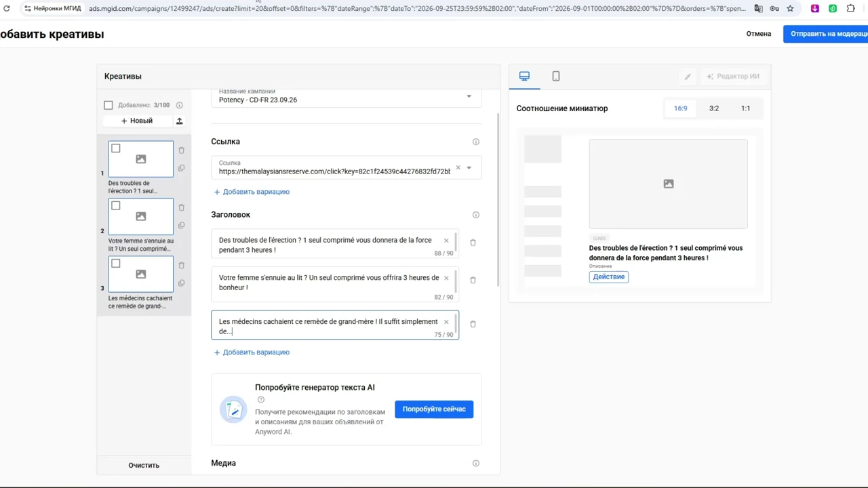Image resolution: width=868 pixels, height=488 pixels.
Task: Tick the select-all checkbox by Добавлено
Action: 108,105
